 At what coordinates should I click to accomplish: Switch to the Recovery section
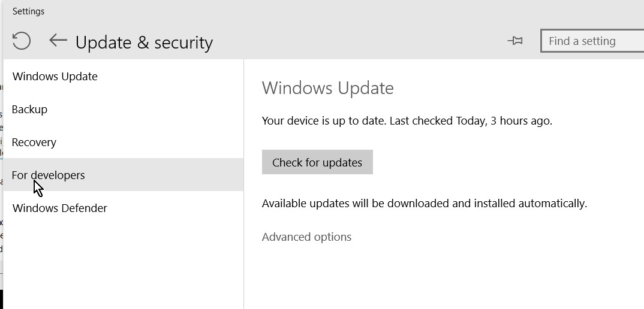(x=34, y=143)
